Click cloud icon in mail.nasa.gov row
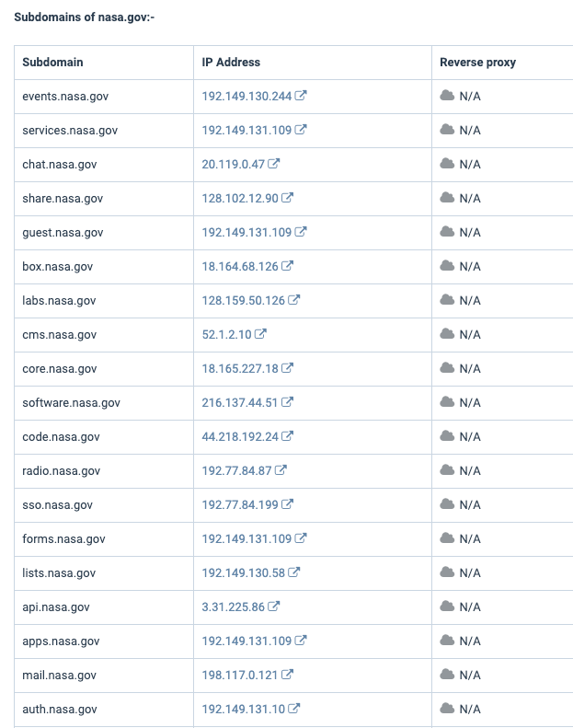 point(448,675)
